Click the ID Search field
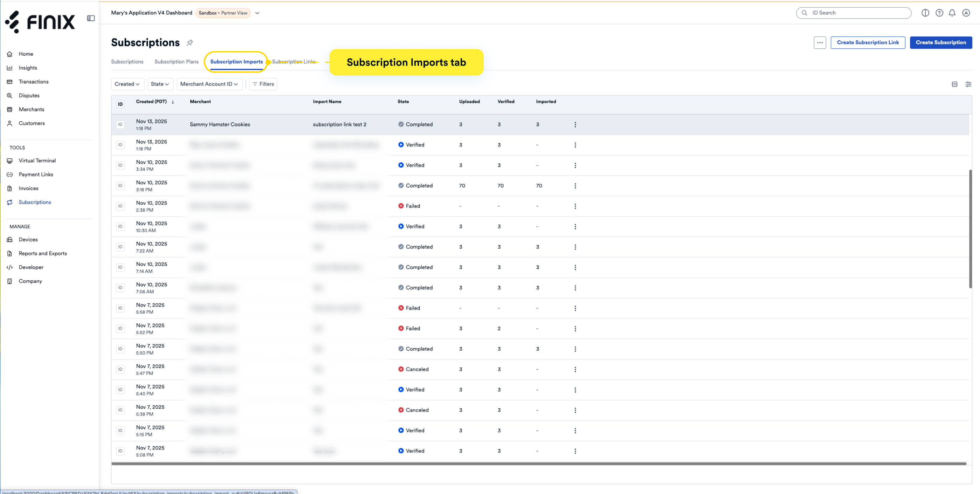This screenshot has width=980, height=494. coord(854,13)
